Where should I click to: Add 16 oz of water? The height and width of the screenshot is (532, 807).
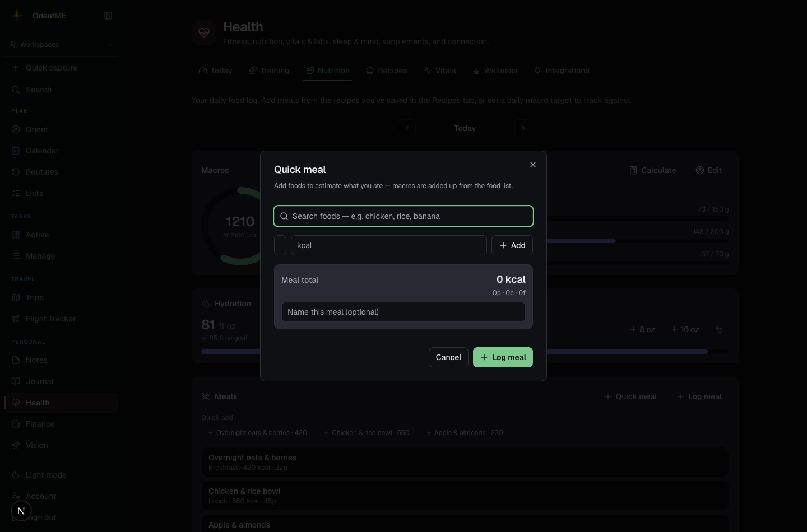(685, 329)
